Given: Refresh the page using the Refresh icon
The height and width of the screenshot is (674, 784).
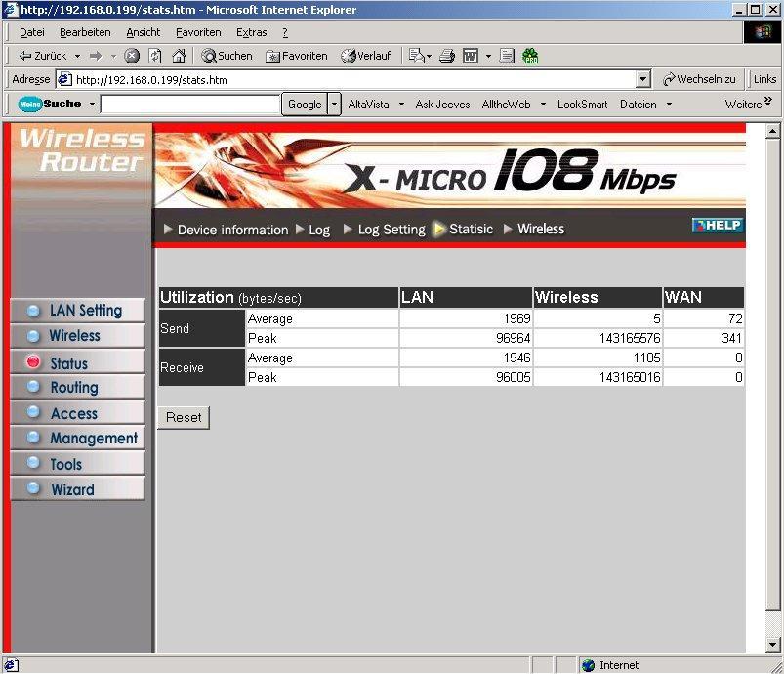Looking at the screenshot, I should coord(155,56).
